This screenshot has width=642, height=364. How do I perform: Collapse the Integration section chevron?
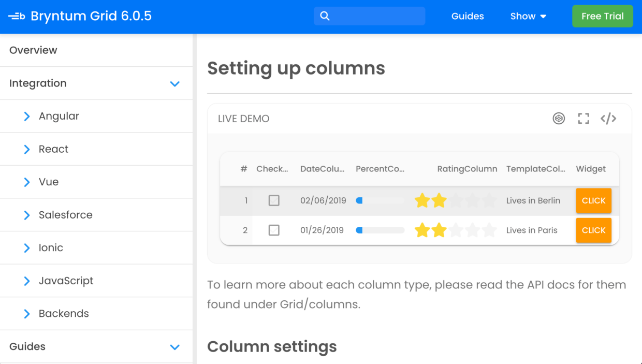tap(175, 83)
